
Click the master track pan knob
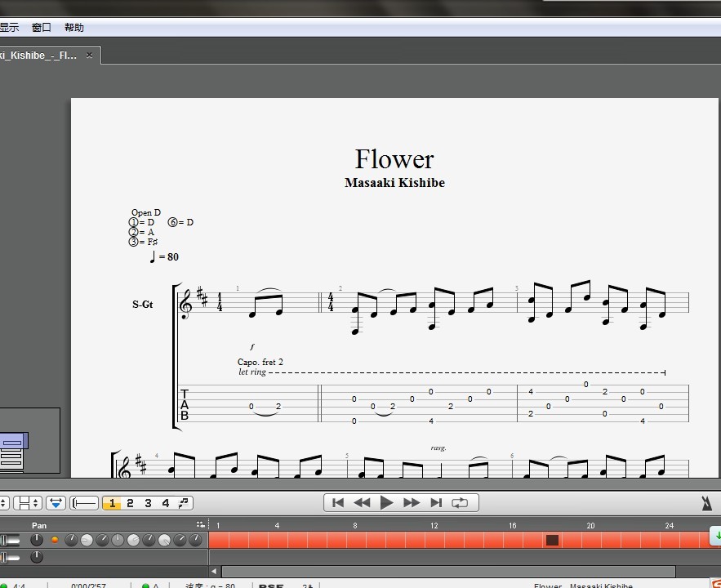[36, 557]
